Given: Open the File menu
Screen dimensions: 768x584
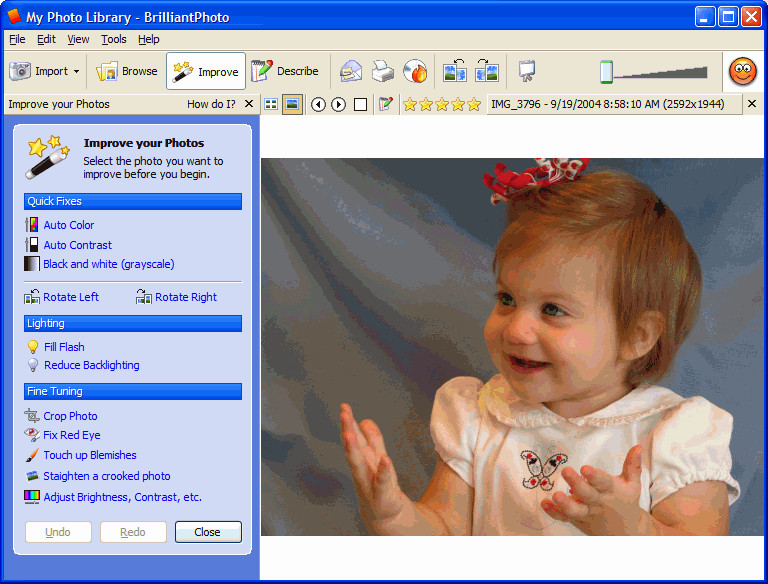Looking at the screenshot, I should [17, 39].
